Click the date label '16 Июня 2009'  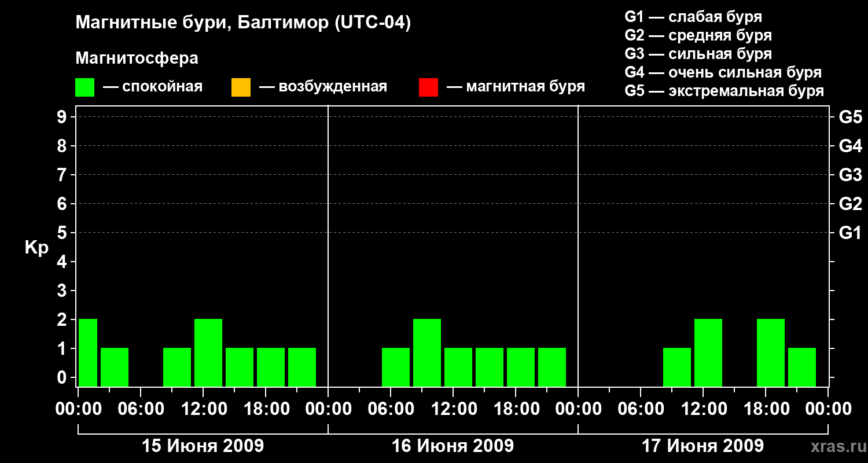pos(453,446)
